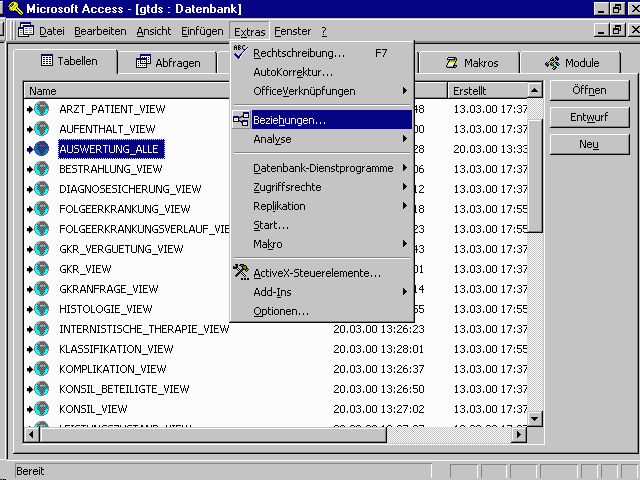Click the globe icon beside KONSIL_VIEW
The height and width of the screenshot is (480, 640).
coord(42,409)
